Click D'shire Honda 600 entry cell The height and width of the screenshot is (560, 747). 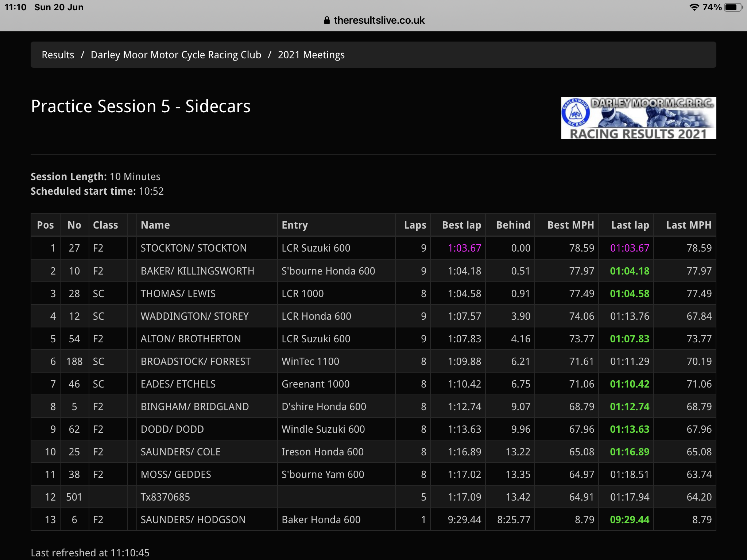tap(336, 407)
